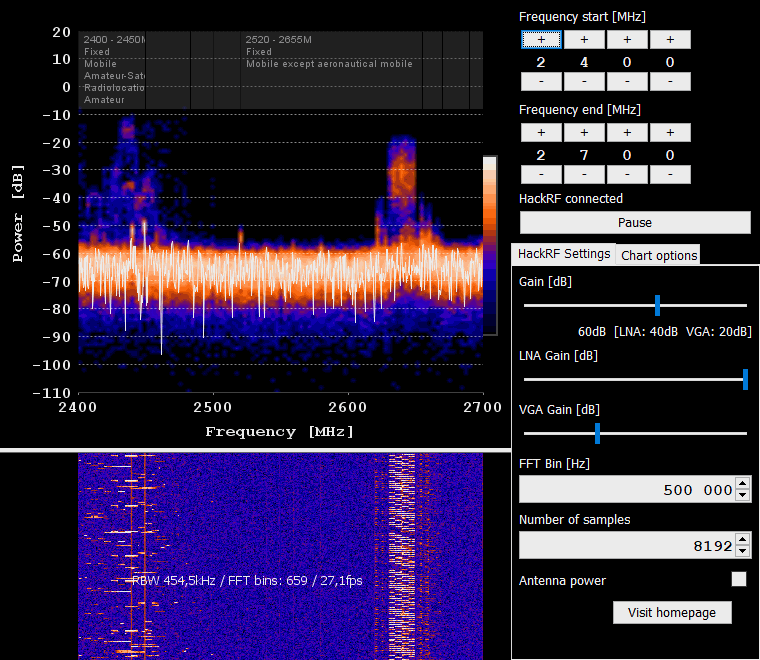Click 'Mobile except aeronautical mobile' label
The image size is (760, 660).
pyautogui.click(x=329, y=64)
